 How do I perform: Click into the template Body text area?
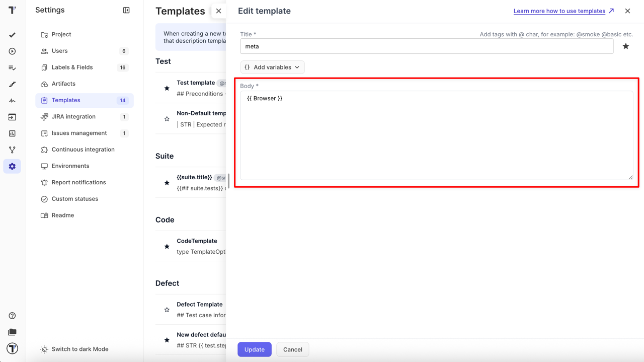436,135
